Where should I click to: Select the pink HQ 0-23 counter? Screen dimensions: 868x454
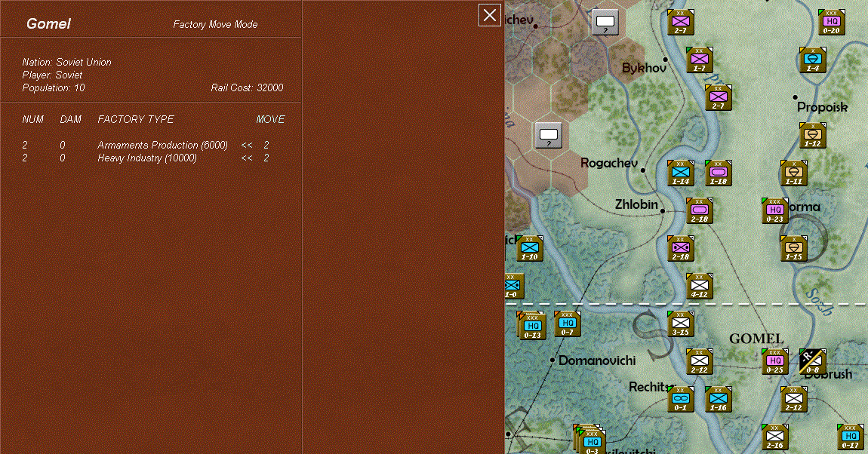775,210
